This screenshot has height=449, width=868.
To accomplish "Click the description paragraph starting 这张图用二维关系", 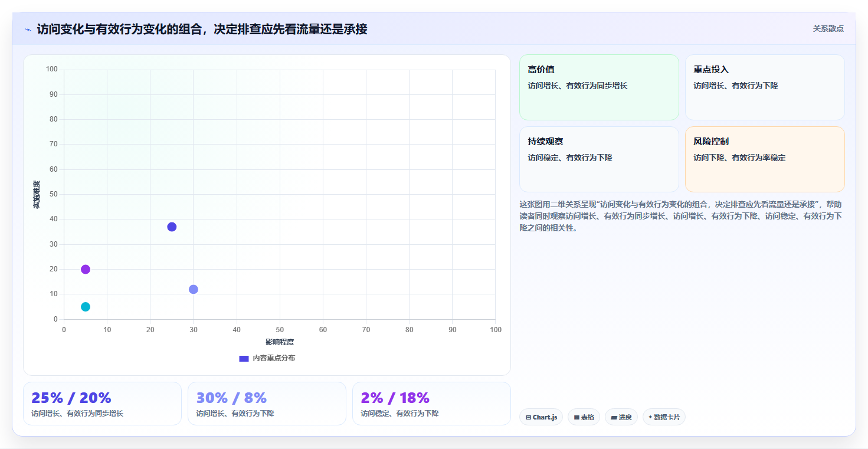I will (682, 216).
